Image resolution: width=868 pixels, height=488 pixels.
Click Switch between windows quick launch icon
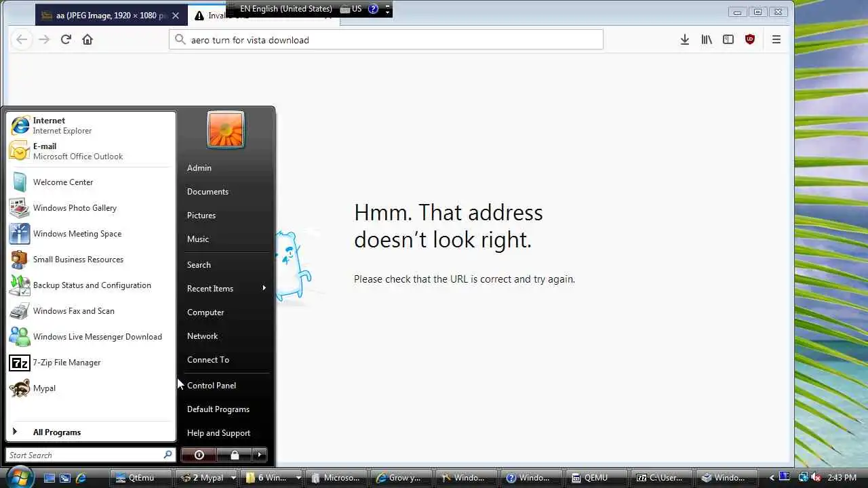[x=65, y=478]
